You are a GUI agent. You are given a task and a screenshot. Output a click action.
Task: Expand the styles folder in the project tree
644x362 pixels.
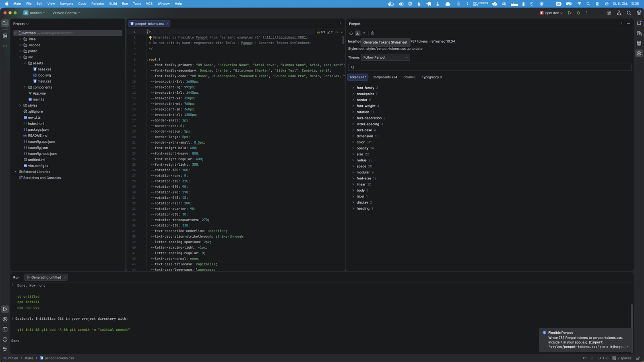pyautogui.click(x=20, y=105)
